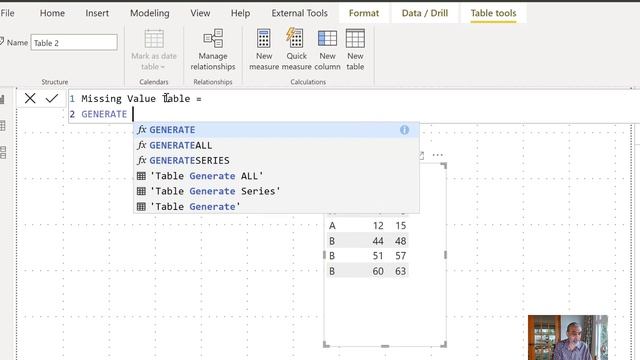Click table cell value 60
This screenshot has width=640, height=360.
click(x=378, y=271)
